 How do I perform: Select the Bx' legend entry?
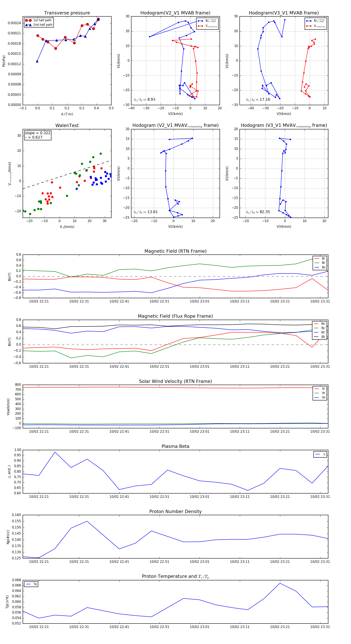320,324
